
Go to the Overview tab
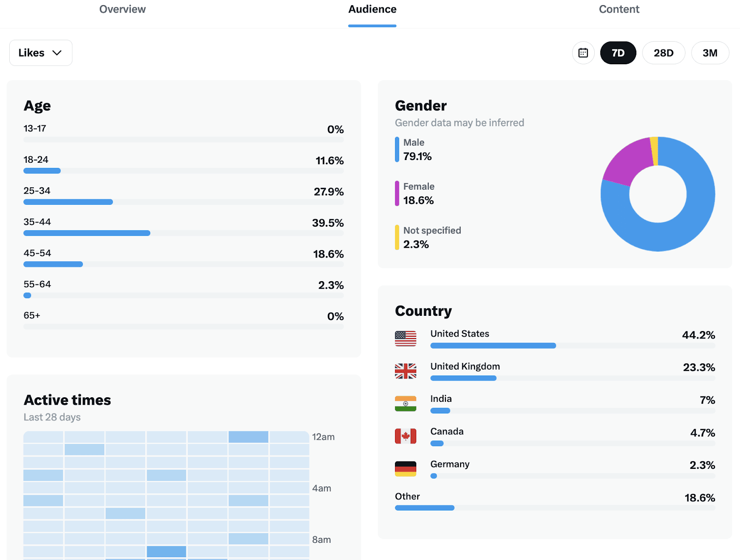pyautogui.click(x=123, y=9)
